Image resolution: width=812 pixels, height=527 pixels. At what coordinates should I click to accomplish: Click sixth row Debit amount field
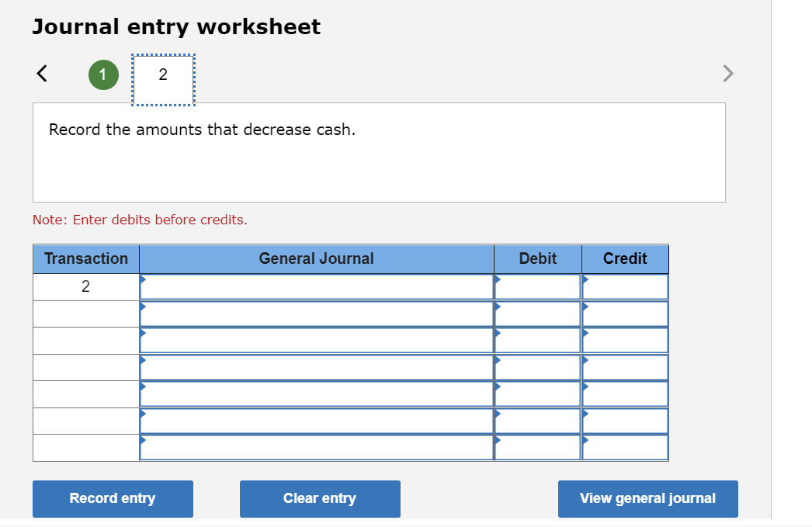[x=537, y=421]
